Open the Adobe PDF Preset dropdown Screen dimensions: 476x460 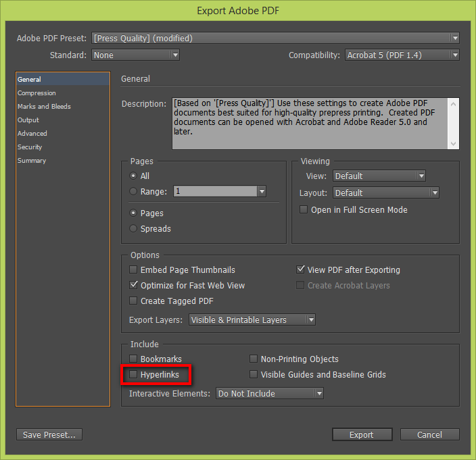pyautogui.click(x=275, y=39)
